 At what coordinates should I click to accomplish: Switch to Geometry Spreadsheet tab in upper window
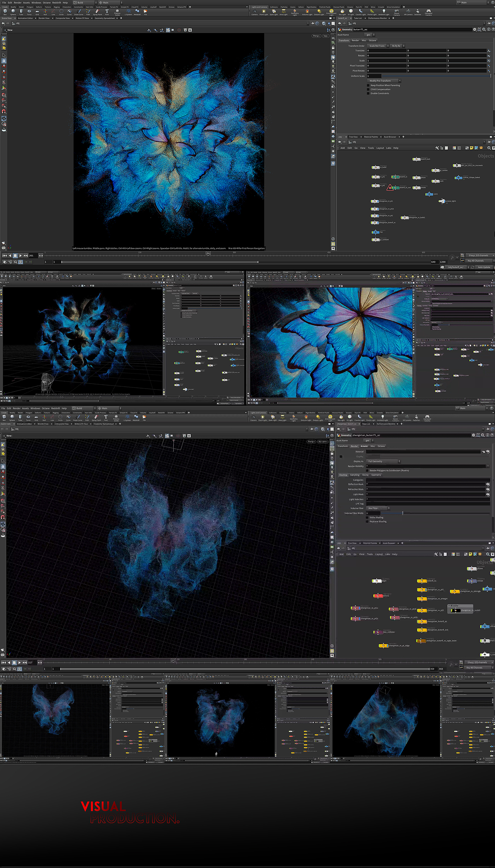tap(105, 18)
